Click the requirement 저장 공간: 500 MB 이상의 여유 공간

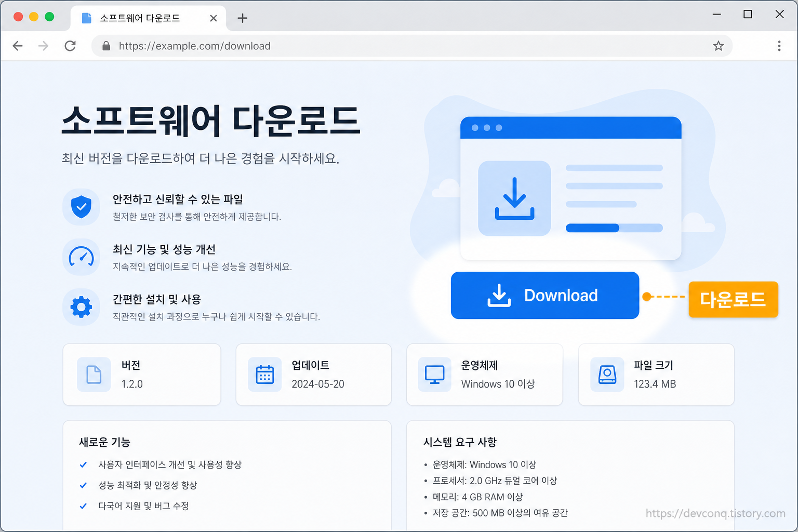pyautogui.click(x=500, y=513)
